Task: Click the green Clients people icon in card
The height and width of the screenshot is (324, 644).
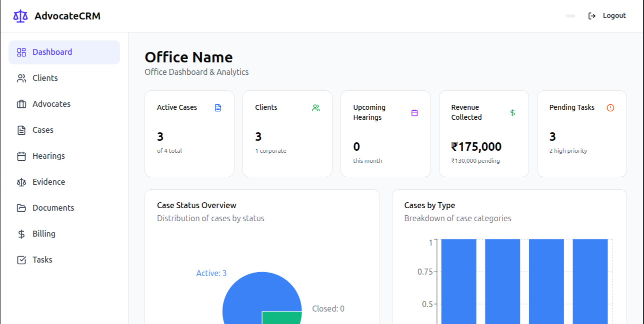Action: click(x=316, y=108)
